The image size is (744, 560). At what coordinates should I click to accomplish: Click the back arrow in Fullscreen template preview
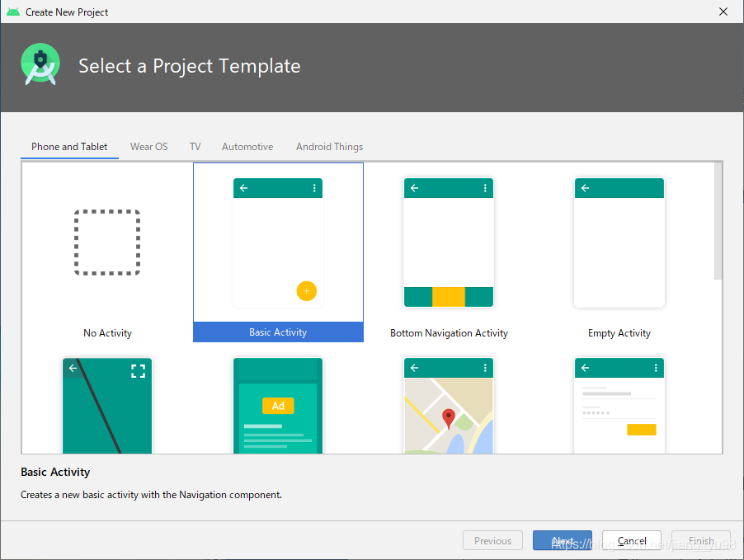[x=73, y=368]
